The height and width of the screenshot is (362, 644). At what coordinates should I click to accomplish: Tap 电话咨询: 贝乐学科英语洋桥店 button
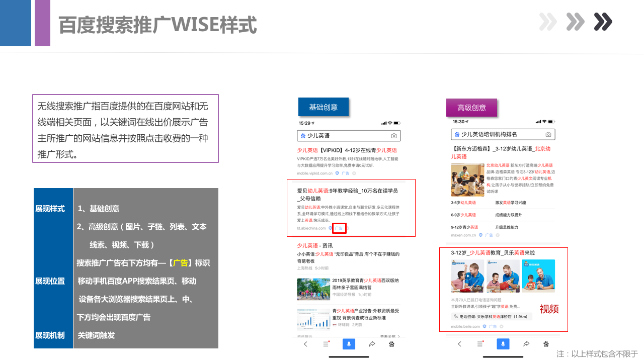pyautogui.click(x=491, y=317)
